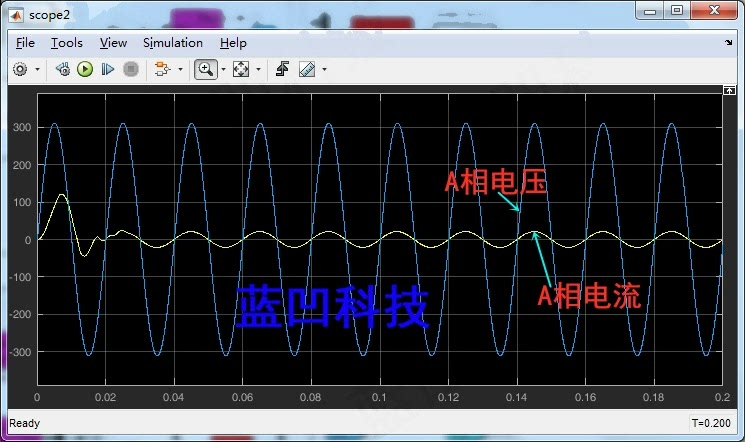Expand the axes scaling dropdown arrow

(258, 69)
